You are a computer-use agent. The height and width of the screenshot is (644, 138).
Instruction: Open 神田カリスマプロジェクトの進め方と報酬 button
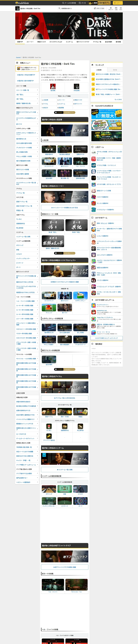[x=65, y=282]
